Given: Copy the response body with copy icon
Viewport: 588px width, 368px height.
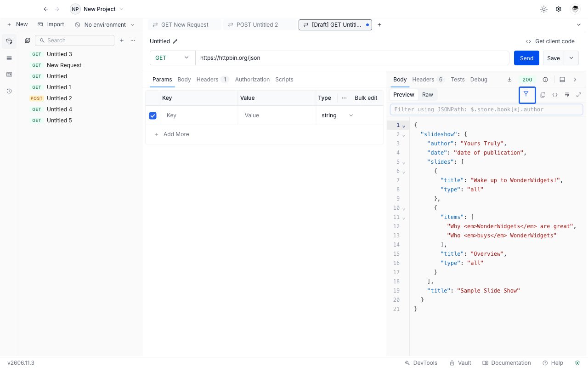Looking at the screenshot, I should click(543, 95).
